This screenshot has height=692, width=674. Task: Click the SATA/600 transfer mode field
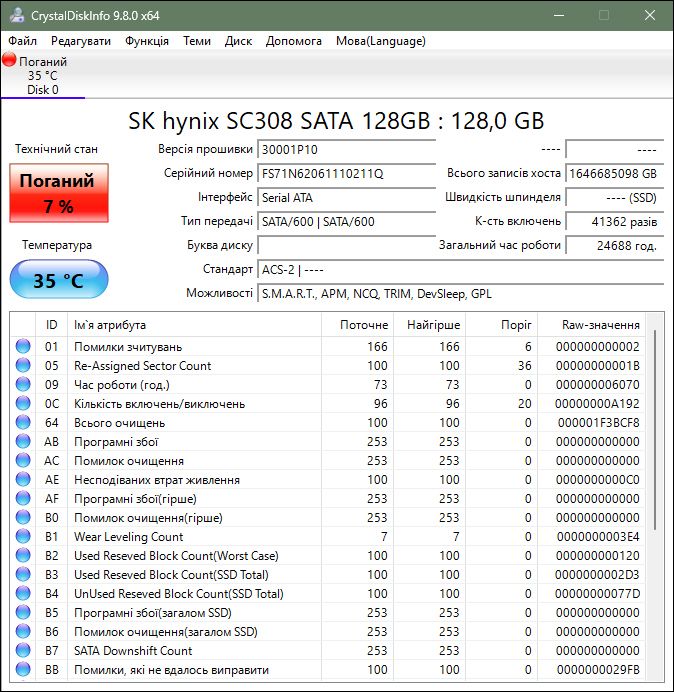click(x=346, y=221)
